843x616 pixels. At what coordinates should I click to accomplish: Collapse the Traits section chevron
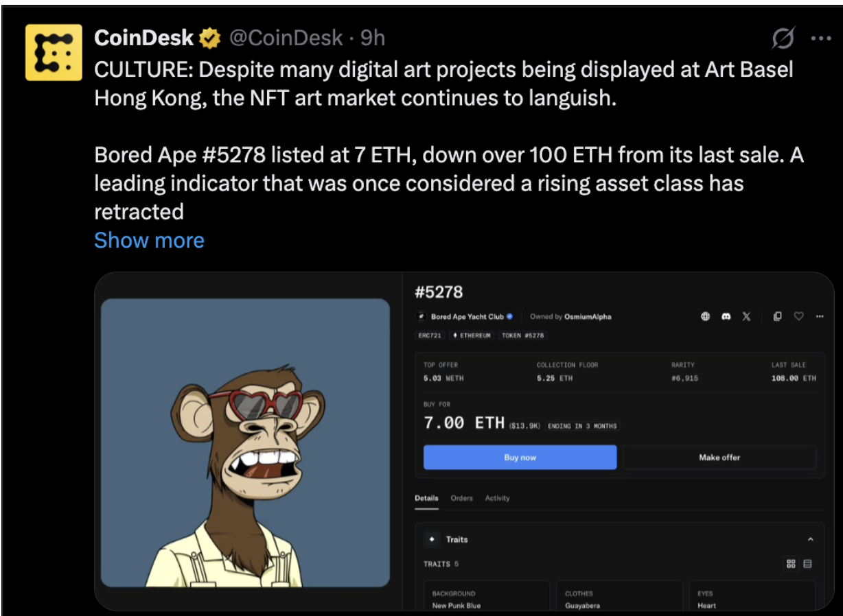click(x=810, y=540)
